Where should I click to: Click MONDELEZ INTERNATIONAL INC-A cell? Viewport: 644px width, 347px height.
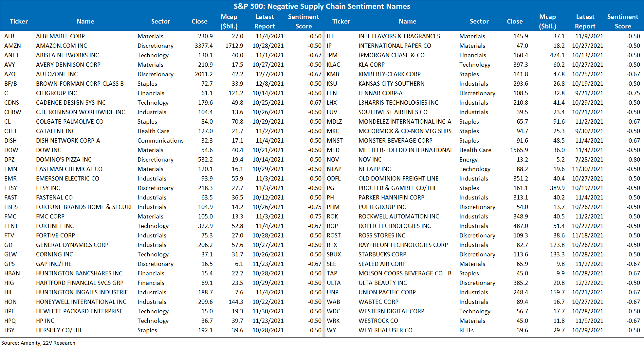[405, 122]
